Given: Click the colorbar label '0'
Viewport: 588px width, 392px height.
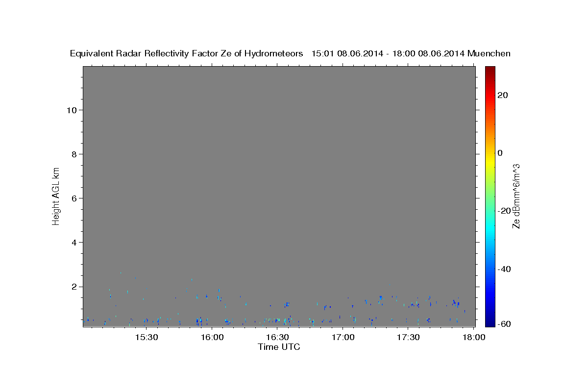Looking at the screenshot, I should click(x=500, y=153).
